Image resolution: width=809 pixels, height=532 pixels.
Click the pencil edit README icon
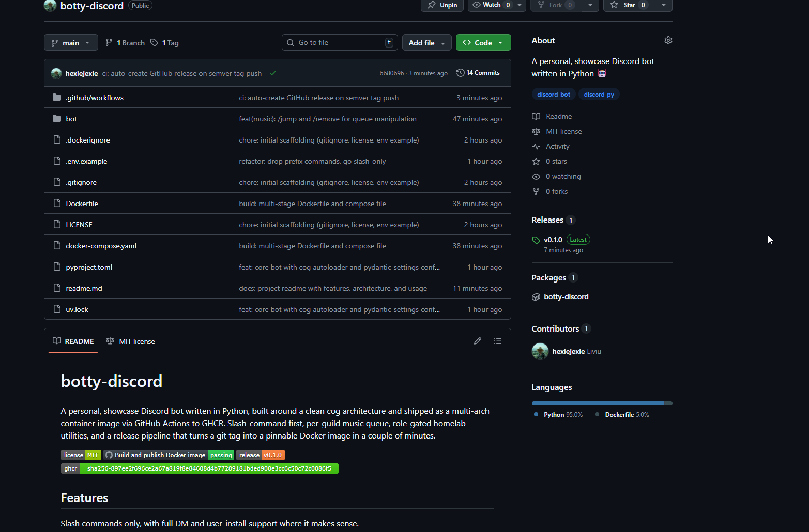click(x=477, y=341)
